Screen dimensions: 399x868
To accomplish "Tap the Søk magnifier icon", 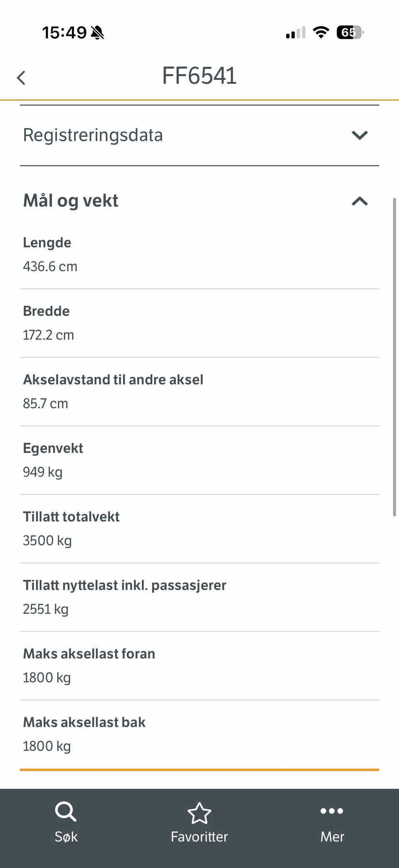I will point(66,811).
